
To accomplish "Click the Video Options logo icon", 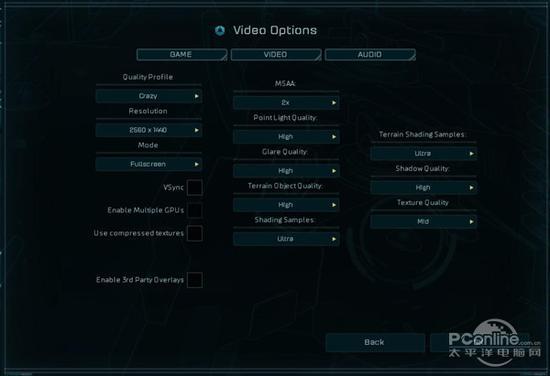I will coord(220,31).
